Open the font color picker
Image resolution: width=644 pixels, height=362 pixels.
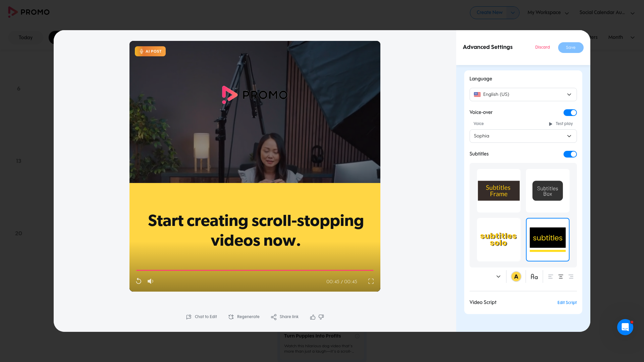tap(516, 277)
